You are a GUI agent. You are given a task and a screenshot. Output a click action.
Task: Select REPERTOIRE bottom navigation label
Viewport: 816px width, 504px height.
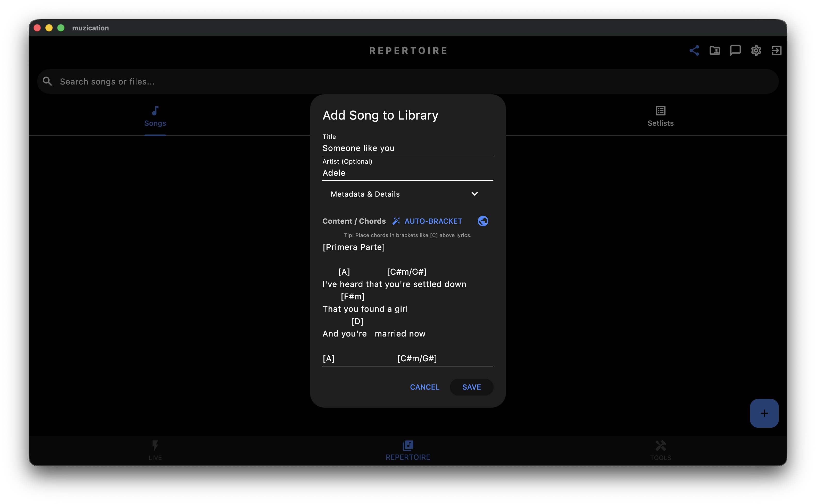click(x=408, y=457)
